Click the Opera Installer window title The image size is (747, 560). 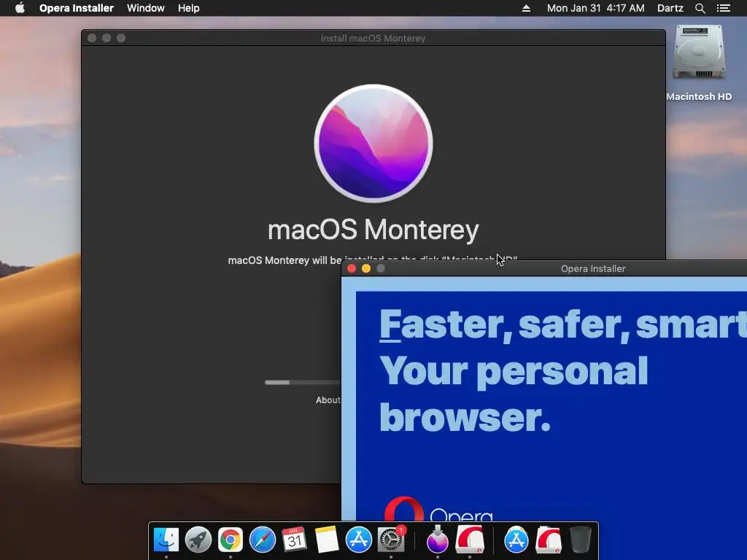[593, 268]
